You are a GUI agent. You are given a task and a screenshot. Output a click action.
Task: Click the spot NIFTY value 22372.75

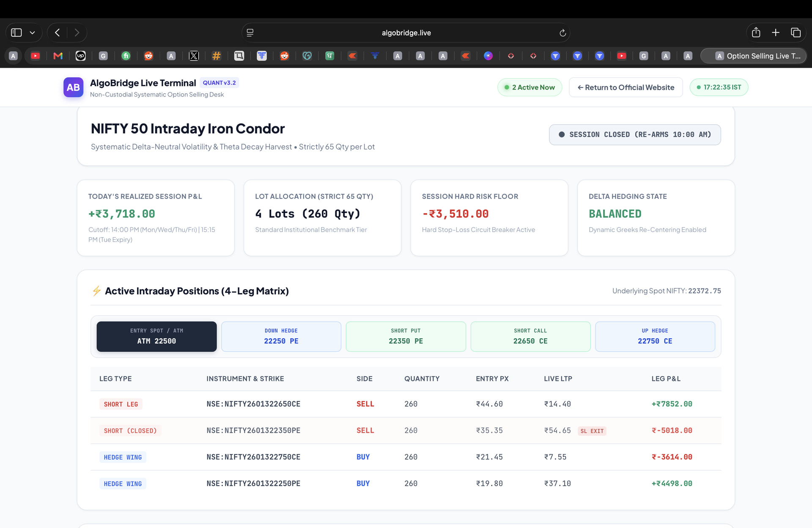[704, 291]
